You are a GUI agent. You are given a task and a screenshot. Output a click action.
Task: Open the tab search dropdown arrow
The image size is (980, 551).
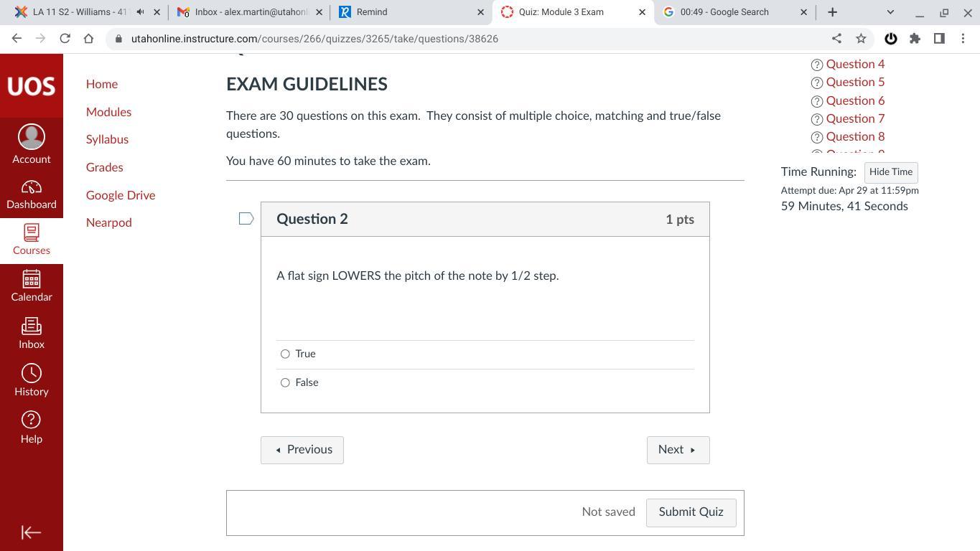[x=890, y=12]
